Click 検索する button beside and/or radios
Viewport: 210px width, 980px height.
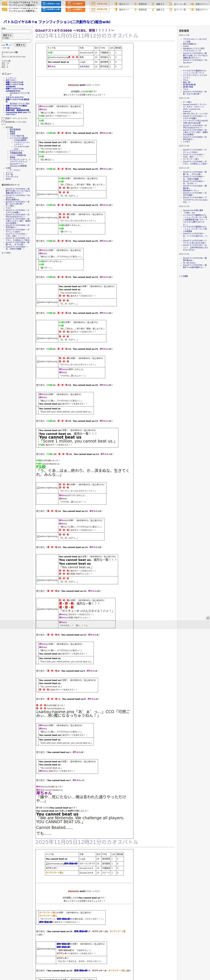(x=21, y=45)
